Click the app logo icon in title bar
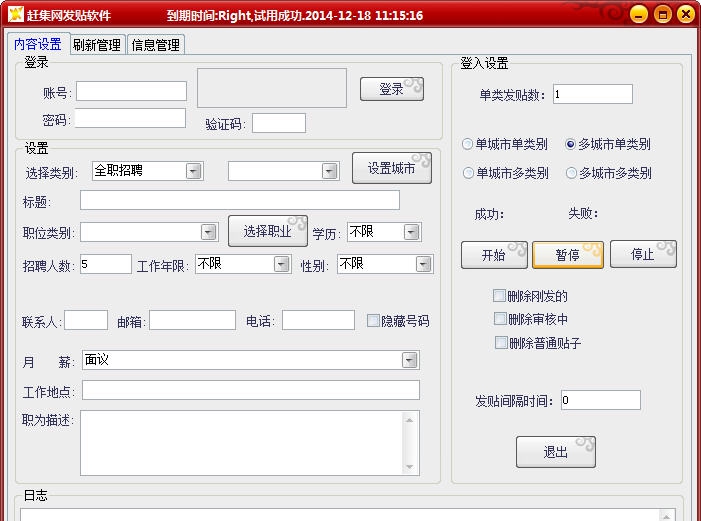The image size is (701, 521). [x=16, y=14]
